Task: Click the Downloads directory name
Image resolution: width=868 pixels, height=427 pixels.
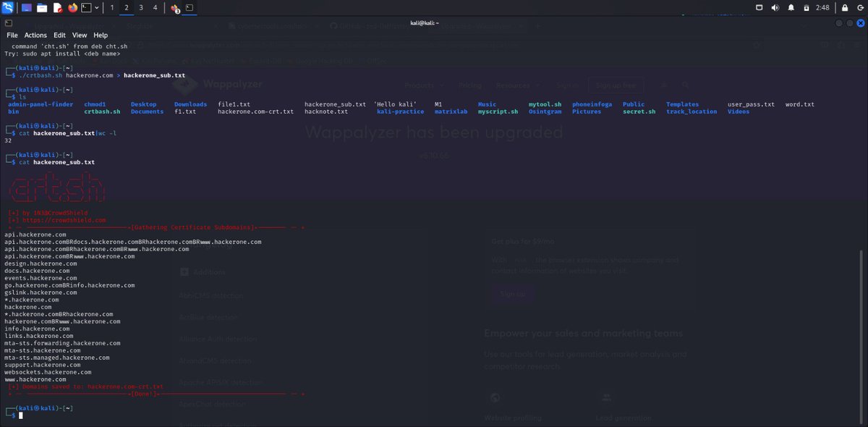Action: (190, 104)
